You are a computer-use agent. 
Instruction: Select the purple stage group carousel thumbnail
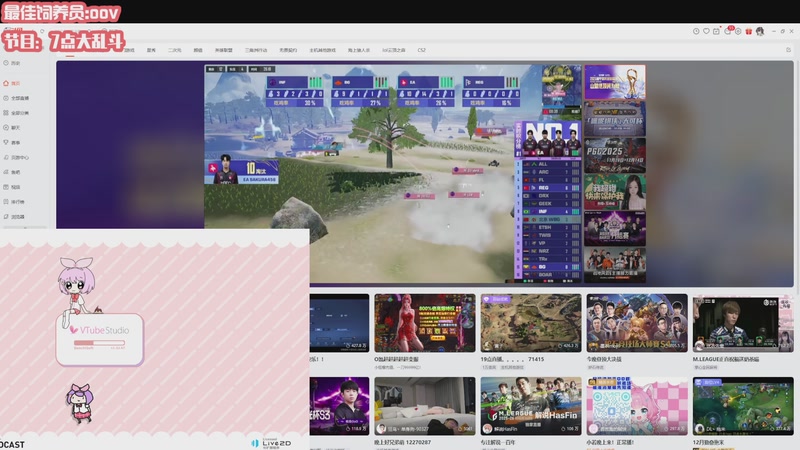click(615, 229)
